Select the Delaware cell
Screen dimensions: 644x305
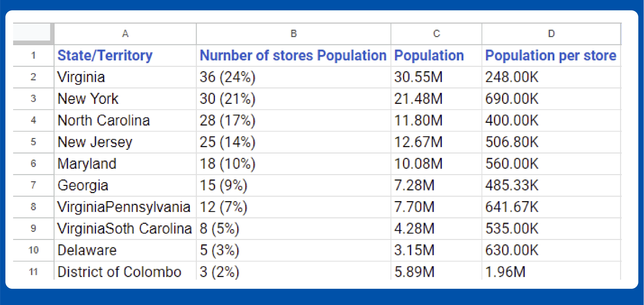[125, 250]
